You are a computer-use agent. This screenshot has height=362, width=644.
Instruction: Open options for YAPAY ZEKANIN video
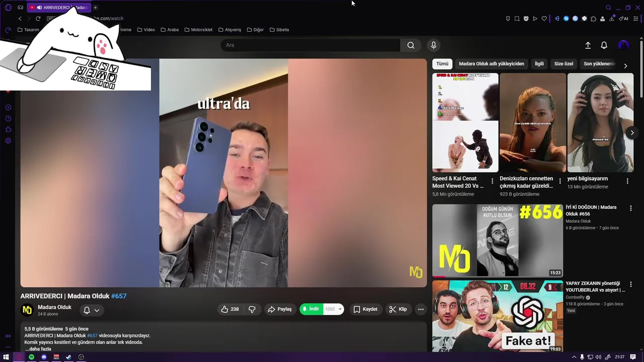point(630,285)
